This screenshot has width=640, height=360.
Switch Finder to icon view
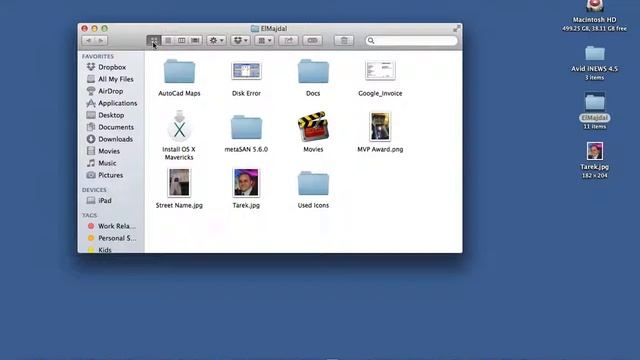pos(154,40)
